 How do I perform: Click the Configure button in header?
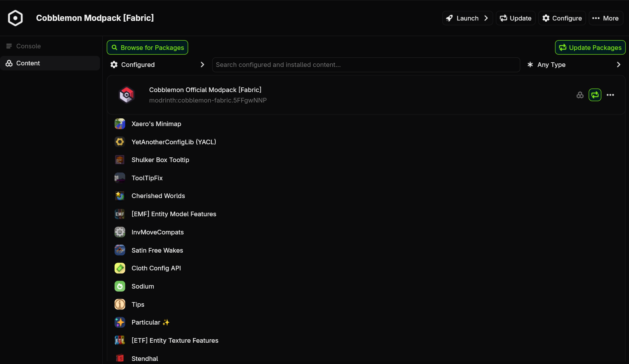[562, 18]
